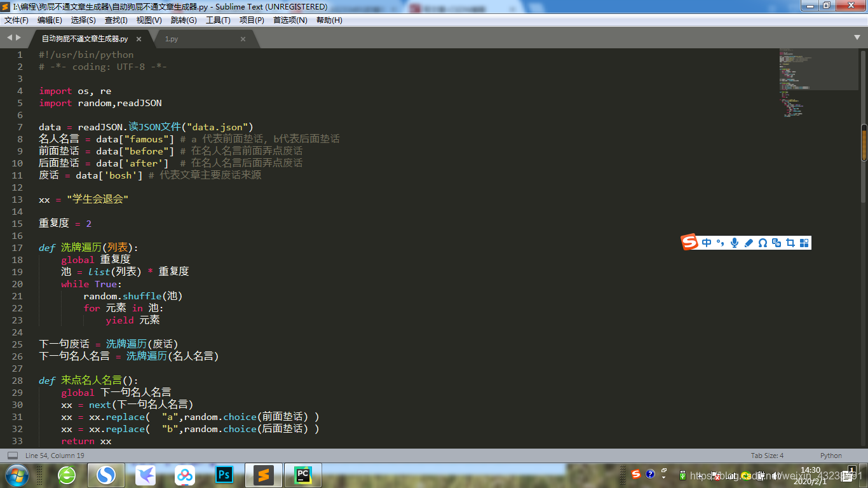This screenshot has width=868, height=488.
Task: Toggle Chinese/English mode on Sogou bar
Action: 707,243
